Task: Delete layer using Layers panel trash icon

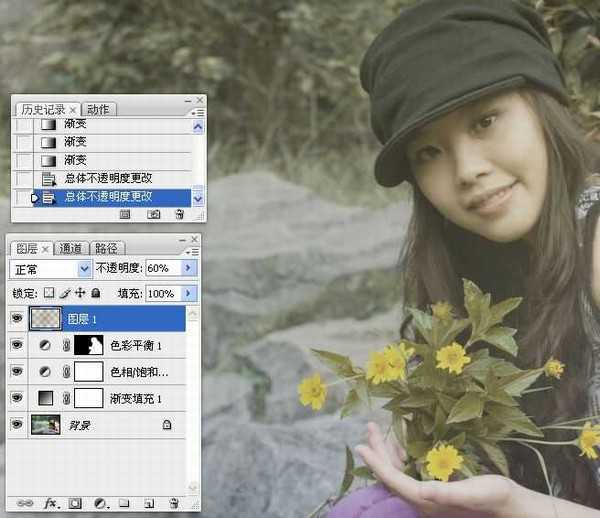Action: tap(174, 503)
